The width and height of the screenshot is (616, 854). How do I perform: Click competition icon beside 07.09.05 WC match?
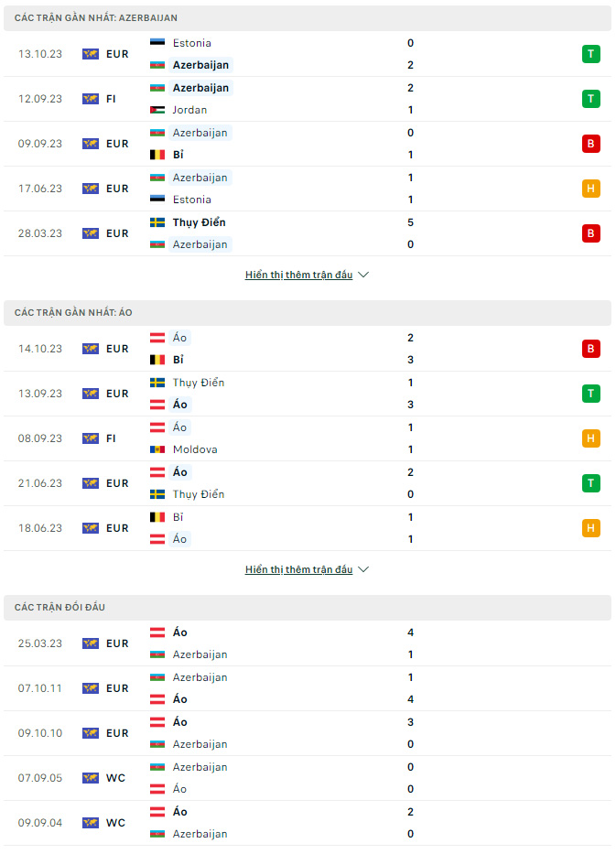91,778
